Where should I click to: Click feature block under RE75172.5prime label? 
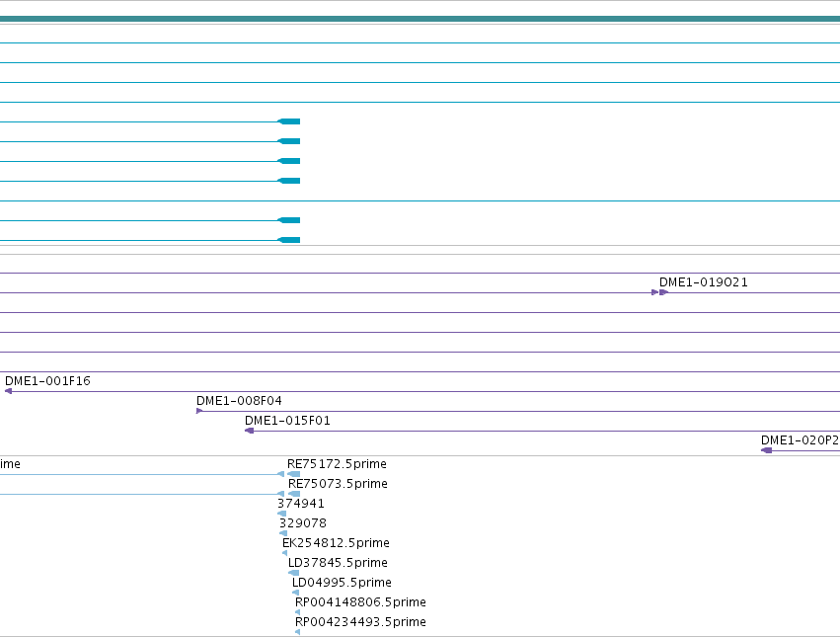pos(293,474)
